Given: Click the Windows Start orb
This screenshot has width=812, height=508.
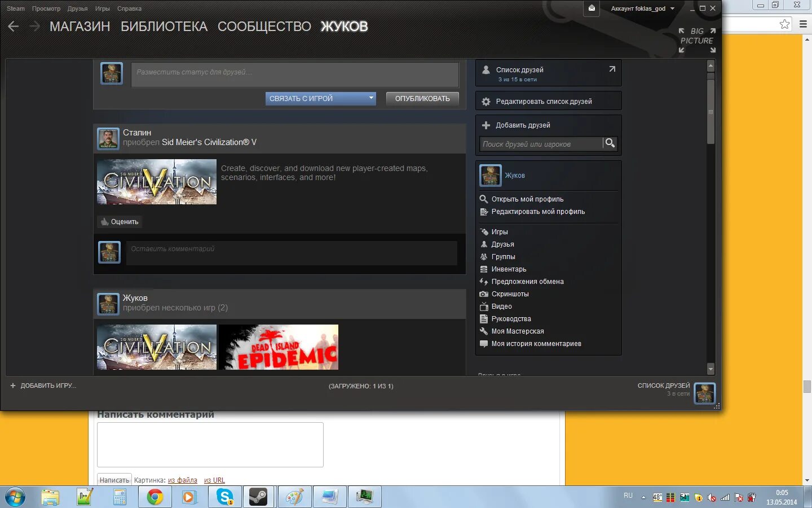Looking at the screenshot, I should (x=15, y=497).
